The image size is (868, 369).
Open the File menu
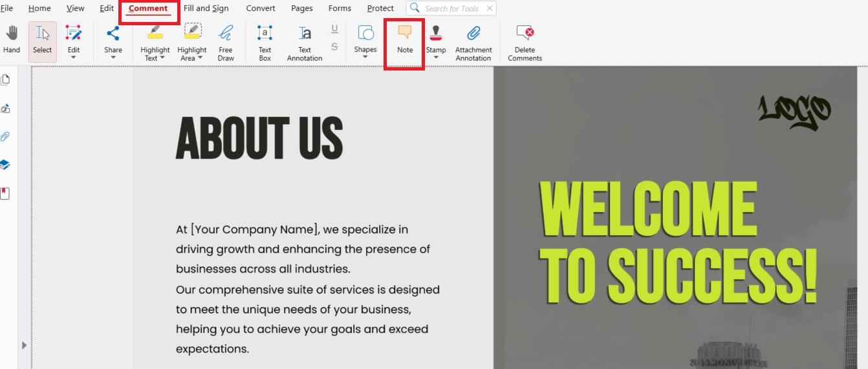coord(6,8)
